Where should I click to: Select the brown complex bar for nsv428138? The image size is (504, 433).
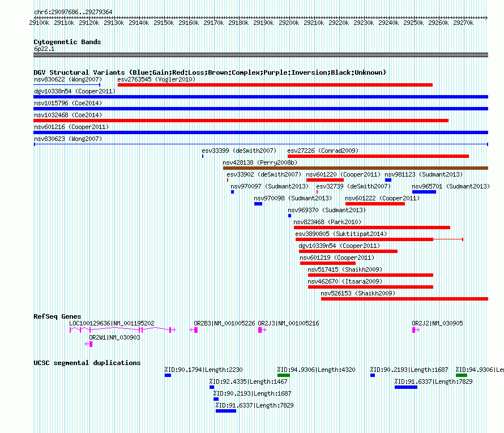coord(356,168)
